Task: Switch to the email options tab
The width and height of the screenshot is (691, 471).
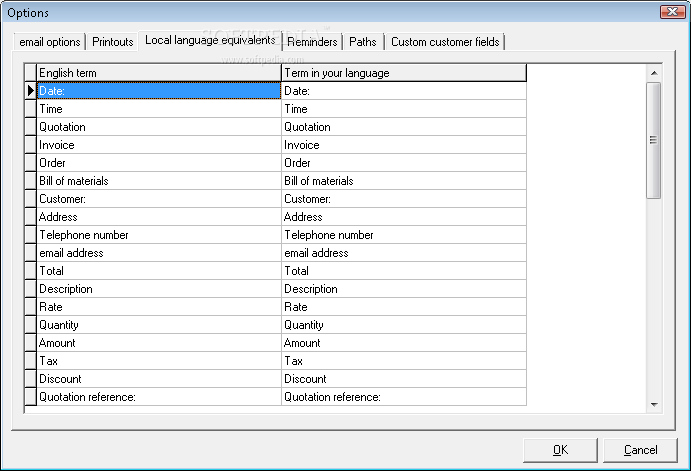Action: [x=49, y=42]
